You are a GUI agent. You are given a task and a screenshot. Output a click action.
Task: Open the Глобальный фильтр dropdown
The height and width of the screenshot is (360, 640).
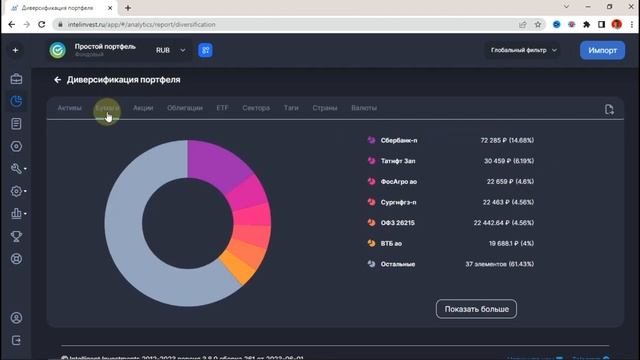point(524,50)
